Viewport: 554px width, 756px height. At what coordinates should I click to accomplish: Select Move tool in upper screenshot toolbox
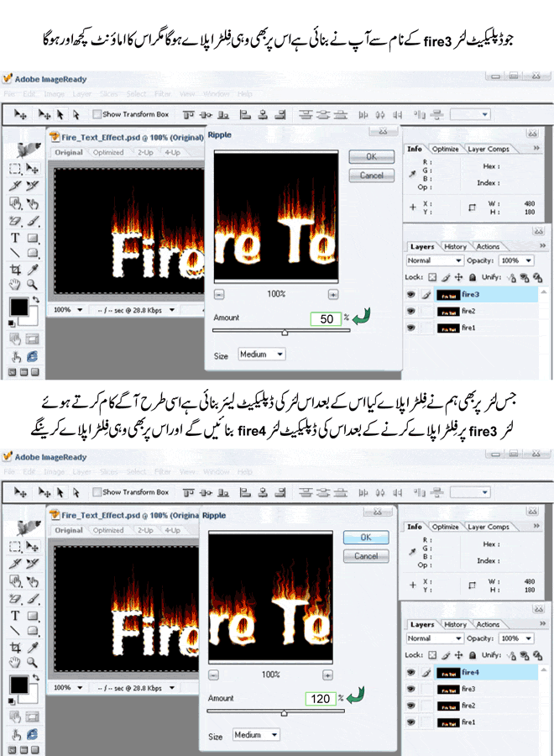click(x=32, y=168)
